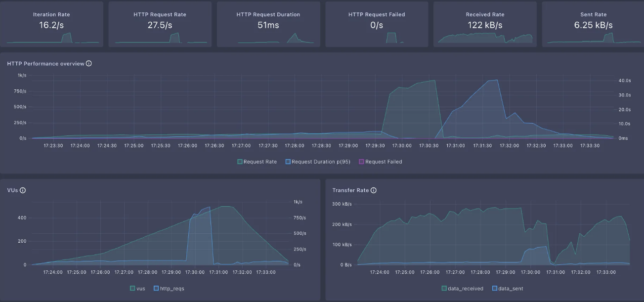Viewport: 644px width, 302px height.
Task: Click the 27.5/s request rate value
Action: pos(160,25)
